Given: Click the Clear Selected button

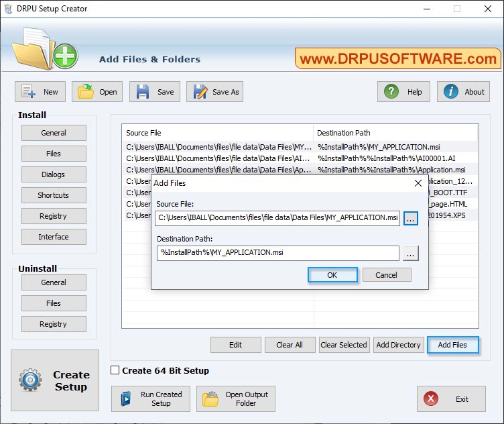Looking at the screenshot, I should click(344, 345).
